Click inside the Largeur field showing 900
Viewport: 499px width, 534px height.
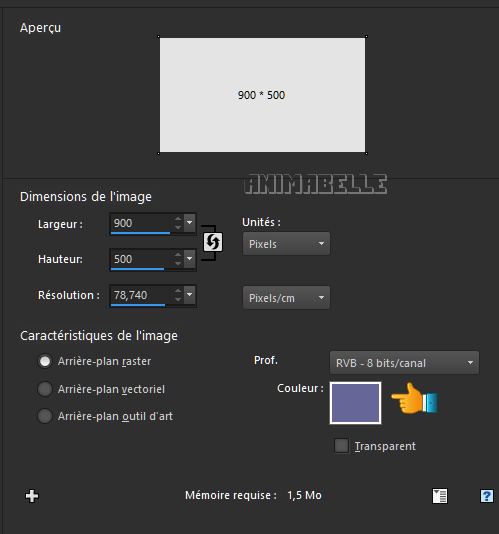(x=141, y=223)
